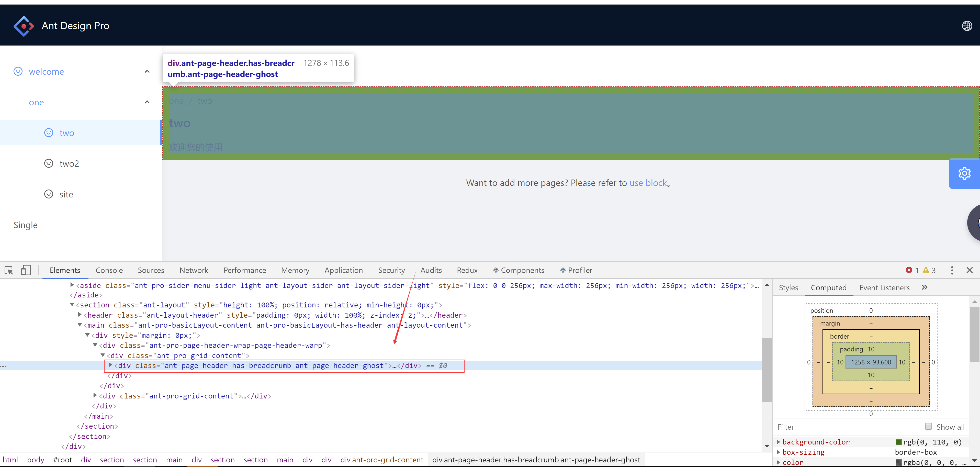The width and height of the screenshot is (980, 467).
Task: Enable the Show all checkbox
Action: point(928,426)
